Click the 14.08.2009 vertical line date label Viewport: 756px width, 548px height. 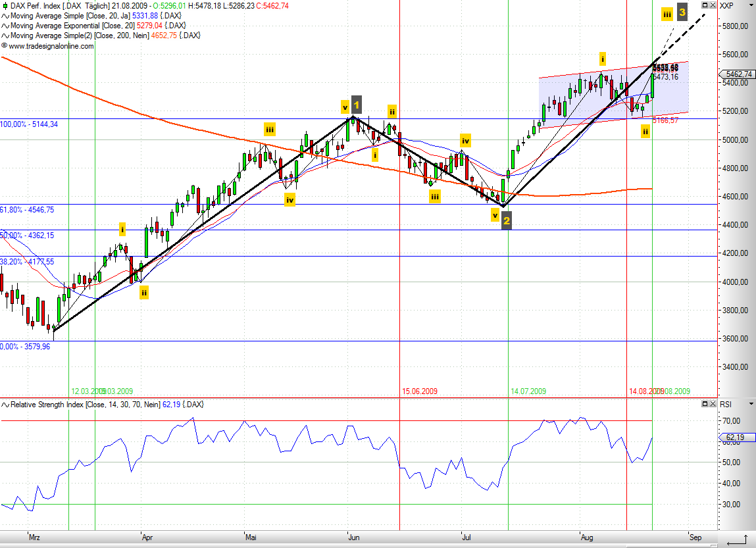click(x=646, y=391)
